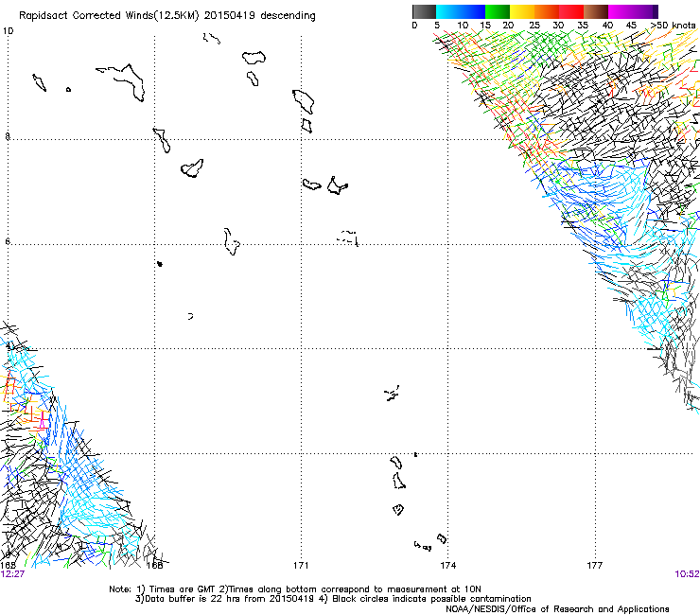Click the cyan-to-blue 5–15 knots legend swatch
The image size is (700, 615).
(x=461, y=11)
